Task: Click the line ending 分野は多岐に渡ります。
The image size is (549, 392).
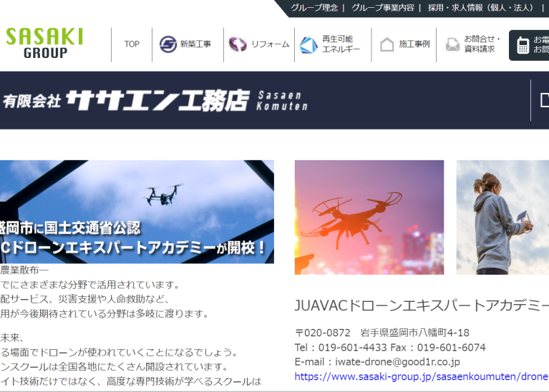Action: tap(105, 313)
